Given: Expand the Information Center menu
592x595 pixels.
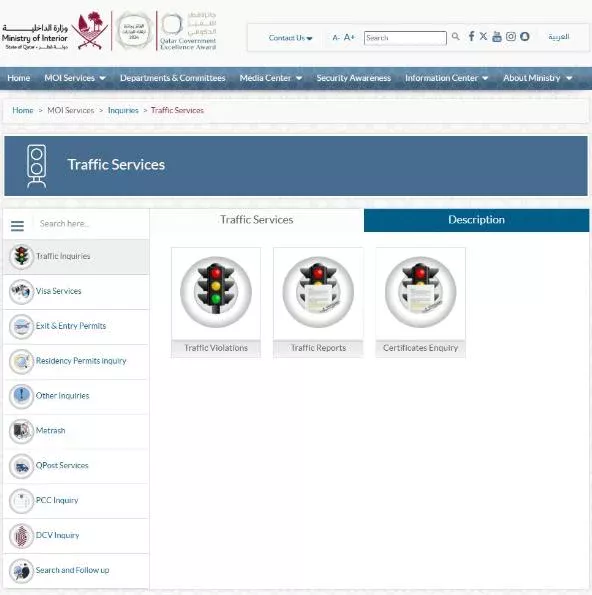Looking at the screenshot, I should [446, 78].
